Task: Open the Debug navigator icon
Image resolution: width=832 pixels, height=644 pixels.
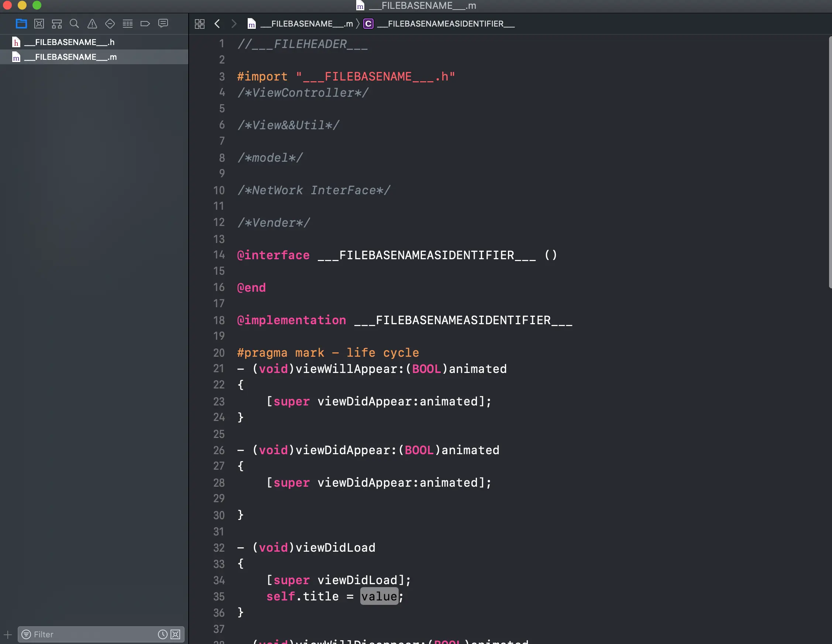Action: click(x=128, y=24)
